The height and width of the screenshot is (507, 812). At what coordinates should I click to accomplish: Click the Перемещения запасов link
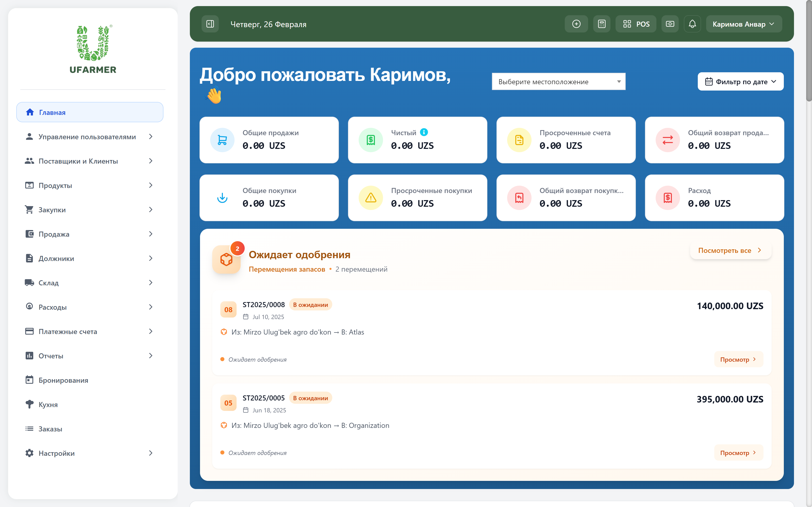(x=287, y=269)
